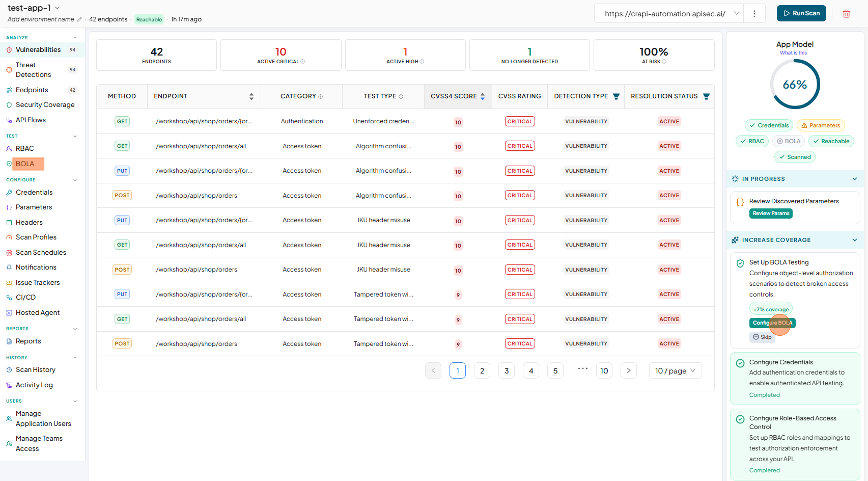Sort by CVSS4 Score column arrows

(483, 96)
